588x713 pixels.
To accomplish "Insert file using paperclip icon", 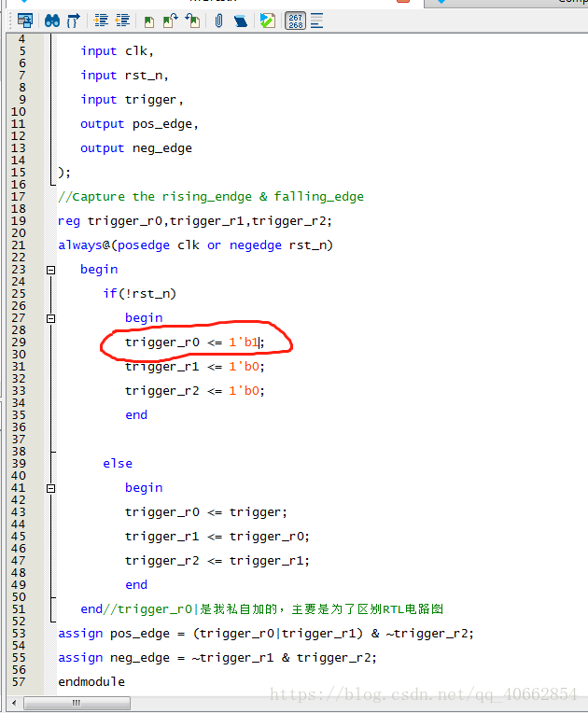I will coord(218,21).
